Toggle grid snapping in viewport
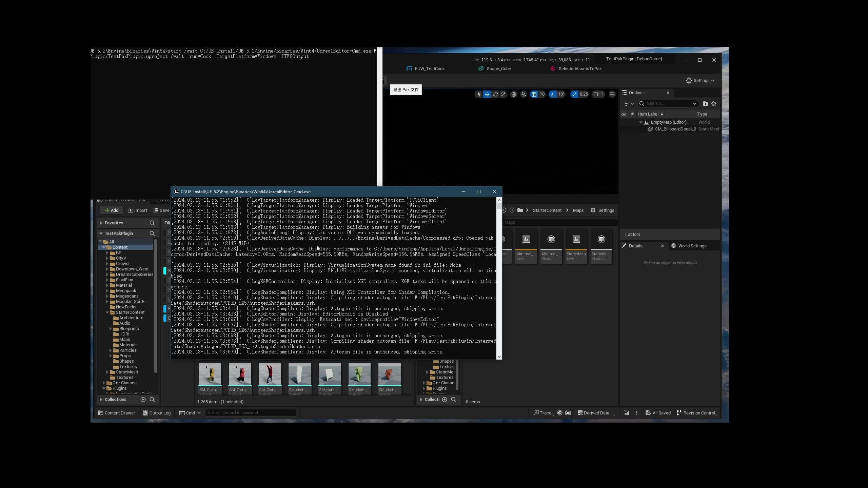 click(534, 94)
